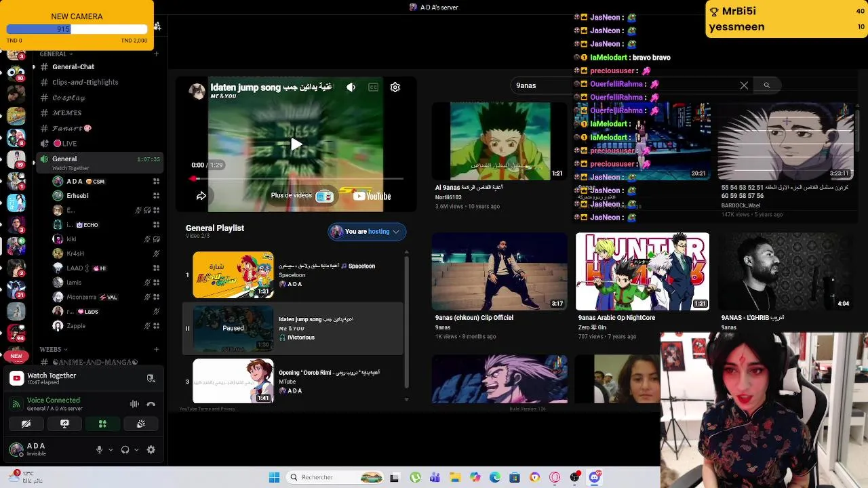The image size is (868, 488).
Task: Select the Opening Dorob Rimi playlist item
Action: 293,381
